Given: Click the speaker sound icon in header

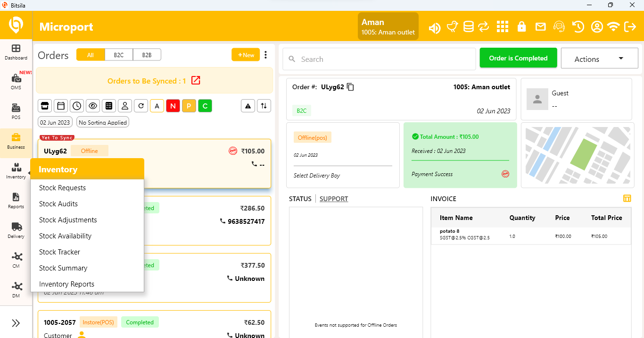Looking at the screenshot, I should pyautogui.click(x=434, y=27).
